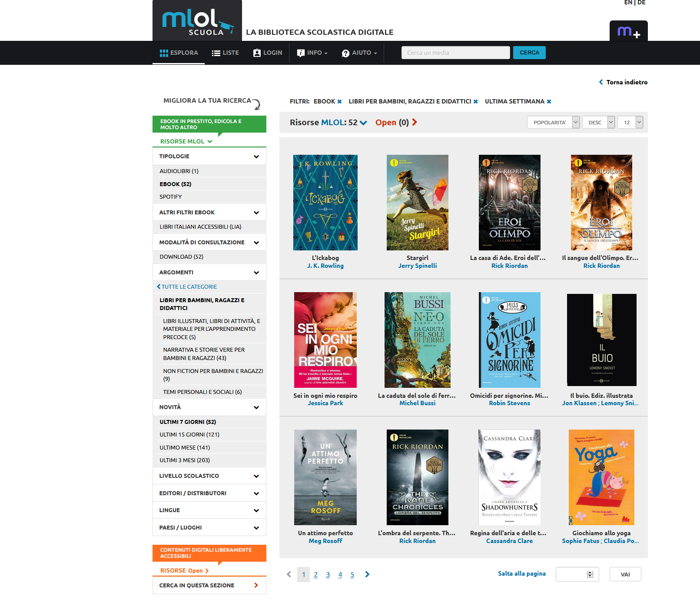Image resolution: width=700 pixels, height=603 pixels.
Task: Open the DESC order dropdown
Action: click(x=598, y=122)
